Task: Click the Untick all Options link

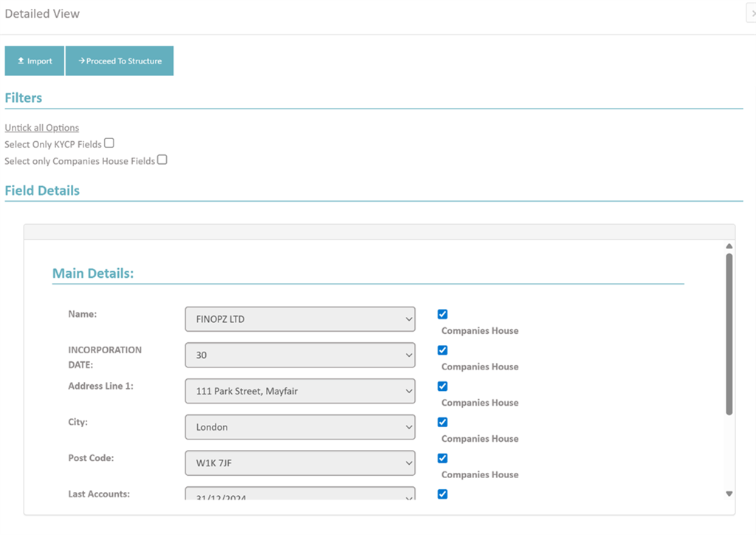Action: (41, 127)
